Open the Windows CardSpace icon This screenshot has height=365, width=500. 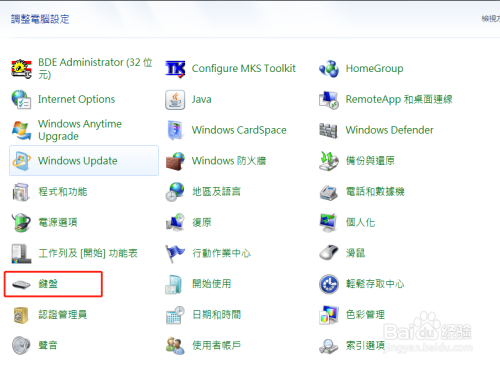point(175,130)
